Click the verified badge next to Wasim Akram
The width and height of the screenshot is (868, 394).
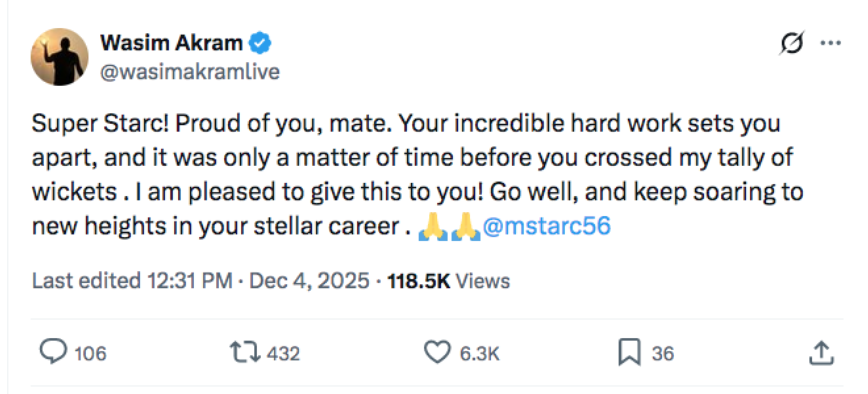tap(259, 42)
